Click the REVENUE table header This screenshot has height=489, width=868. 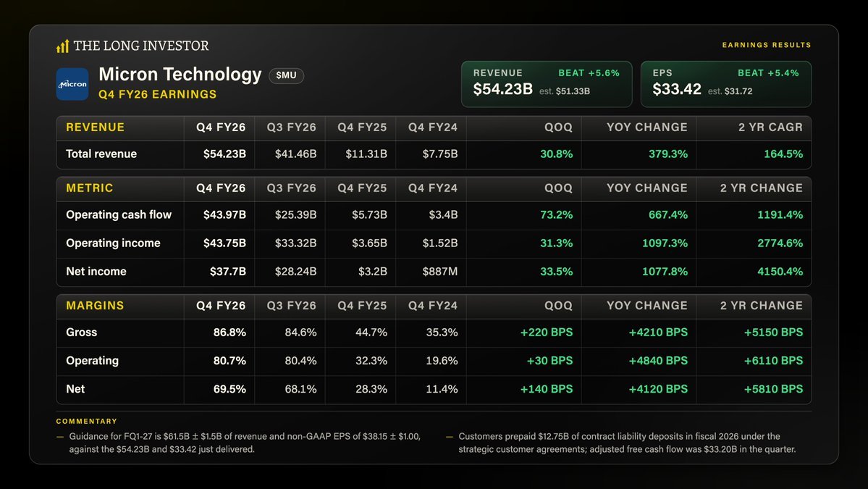pyautogui.click(x=96, y=128)
